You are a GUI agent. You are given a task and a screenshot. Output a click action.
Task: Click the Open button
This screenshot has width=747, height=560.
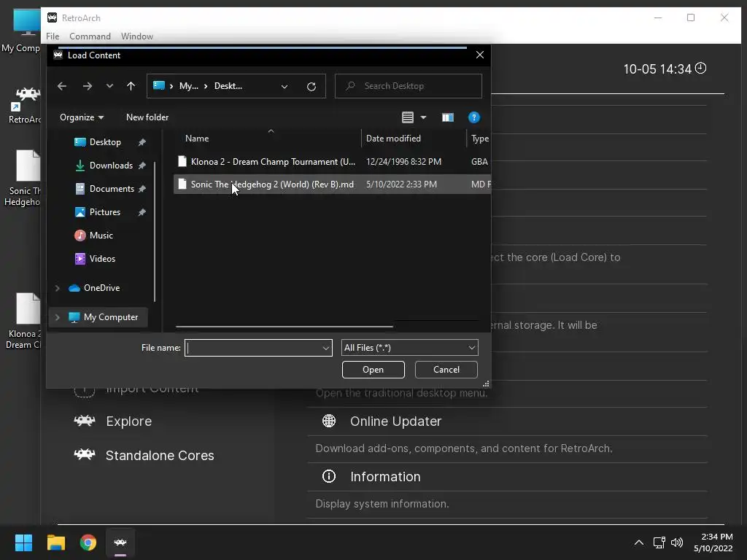click(373, 370)
